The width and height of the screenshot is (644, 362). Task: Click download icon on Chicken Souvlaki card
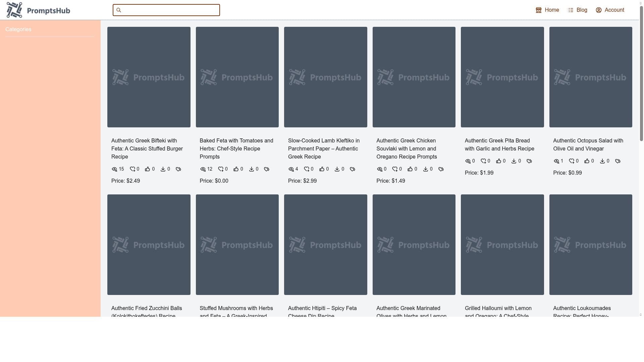click(426, 169)
